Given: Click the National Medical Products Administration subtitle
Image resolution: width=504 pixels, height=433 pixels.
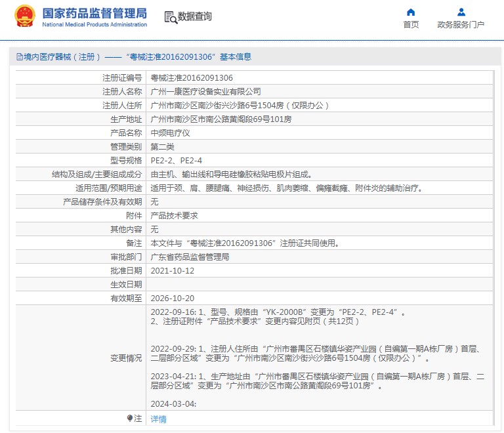Looking at the screenshot, I should [x=94, y=25].
